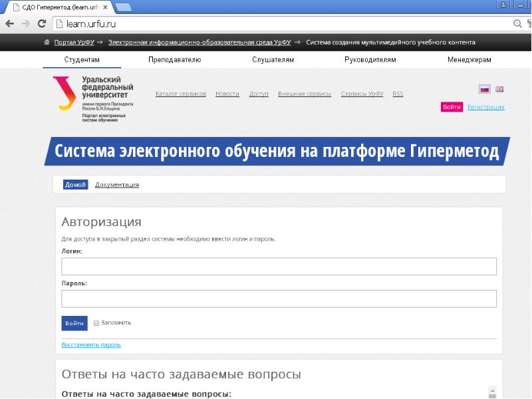
Task: Click the browser back arrow
Action: click(x=9, y=24)
